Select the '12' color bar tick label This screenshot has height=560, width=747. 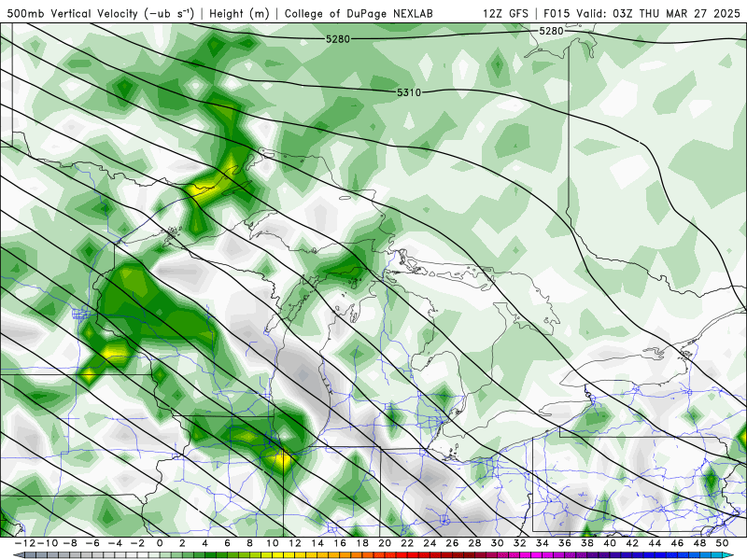tap(295, 543)
